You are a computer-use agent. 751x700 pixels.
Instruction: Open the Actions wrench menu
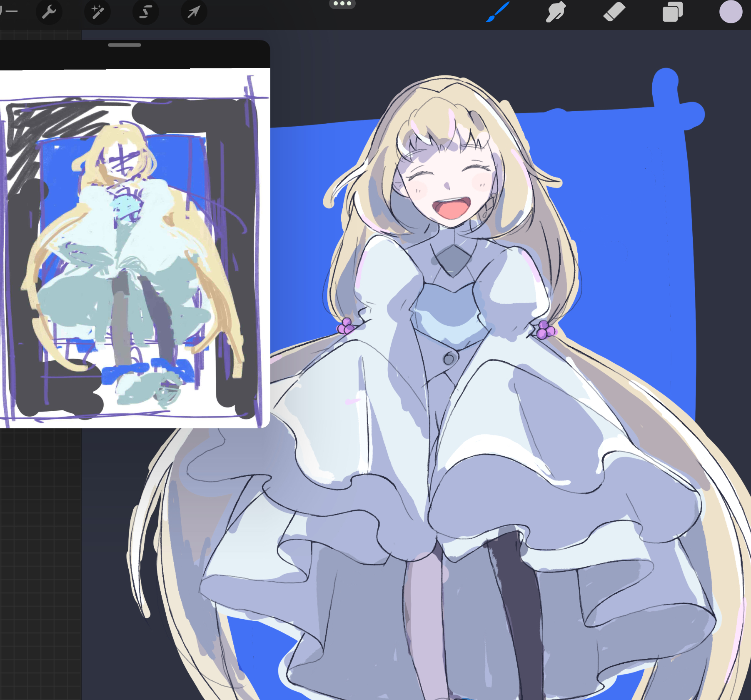tap(49, 12)
